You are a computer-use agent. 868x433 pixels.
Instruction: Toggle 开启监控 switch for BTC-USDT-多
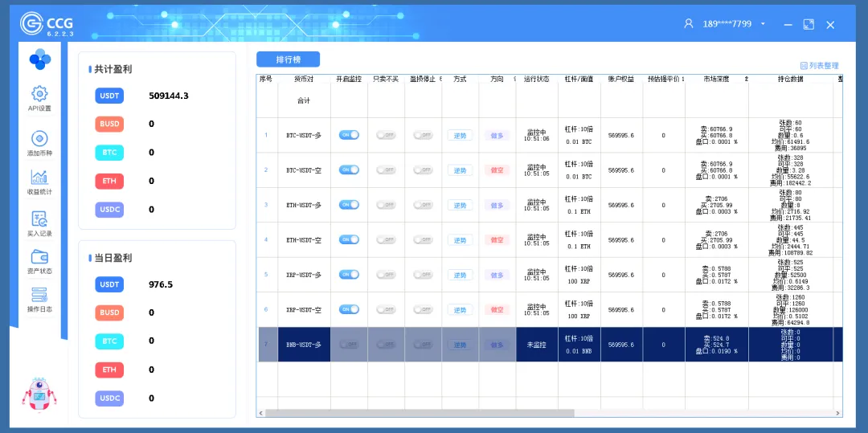[349, 135]
